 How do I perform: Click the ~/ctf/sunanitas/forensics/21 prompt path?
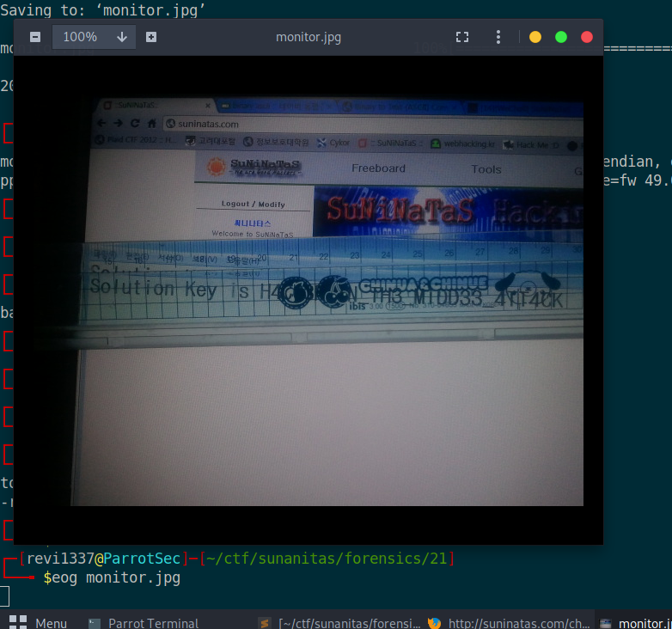pyautogui.click(x=327, y=559)
